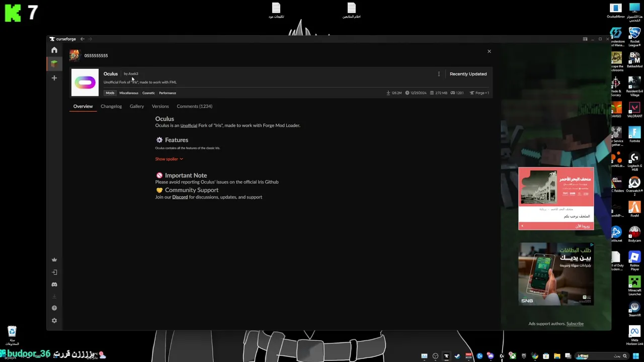Open the Resident Evil Village desktop shortcut

tap(634, 85)
